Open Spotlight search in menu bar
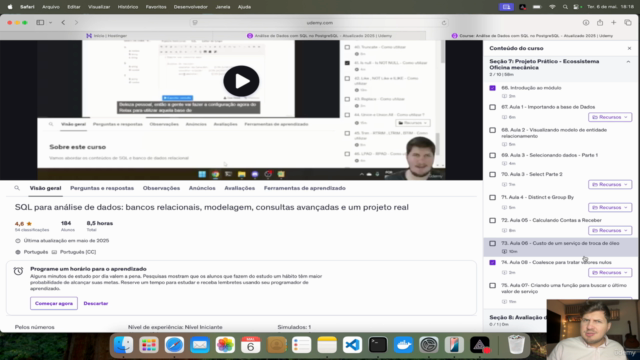640x360 pixels. coord(565,7)
